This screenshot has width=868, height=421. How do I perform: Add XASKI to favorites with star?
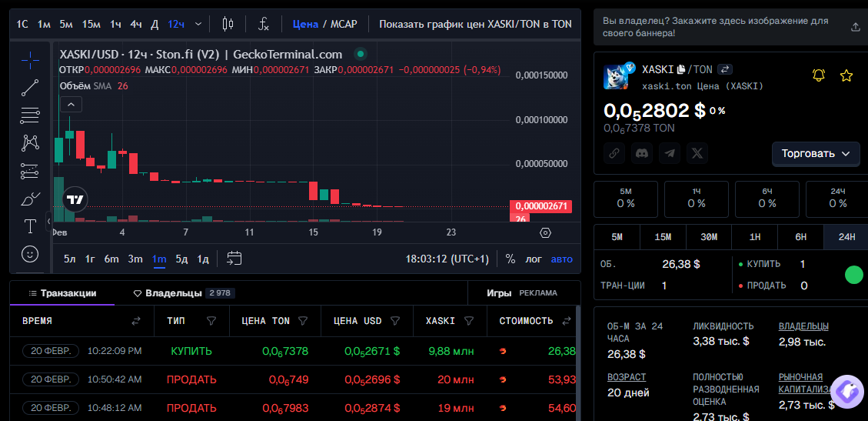[846, 75]
